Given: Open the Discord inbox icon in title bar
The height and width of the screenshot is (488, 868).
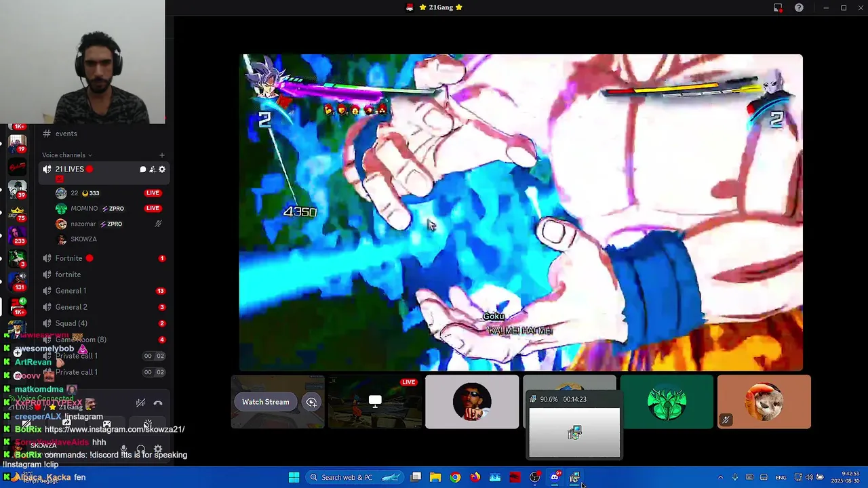Looking at the screenshot, I should (778, 7).
